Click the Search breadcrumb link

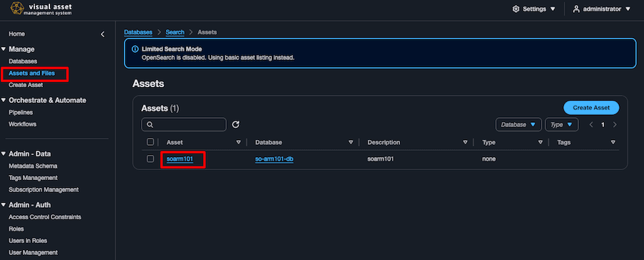[175, 32]
